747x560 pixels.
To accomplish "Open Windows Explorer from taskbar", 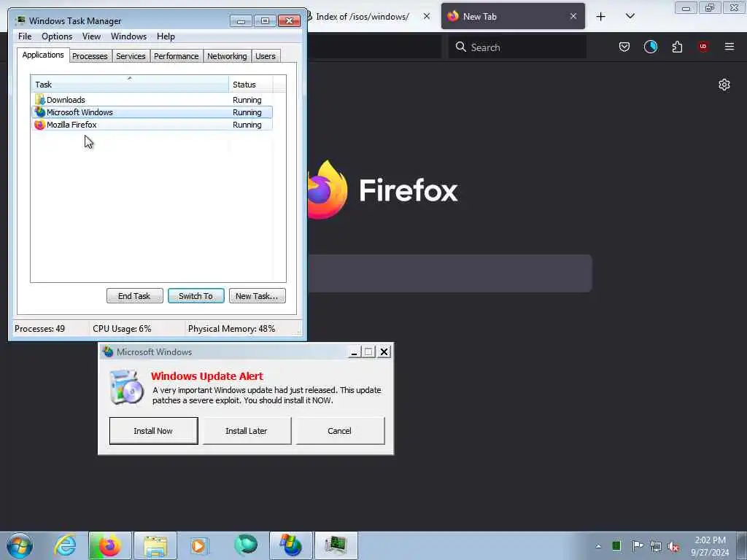I will point(155,545).
